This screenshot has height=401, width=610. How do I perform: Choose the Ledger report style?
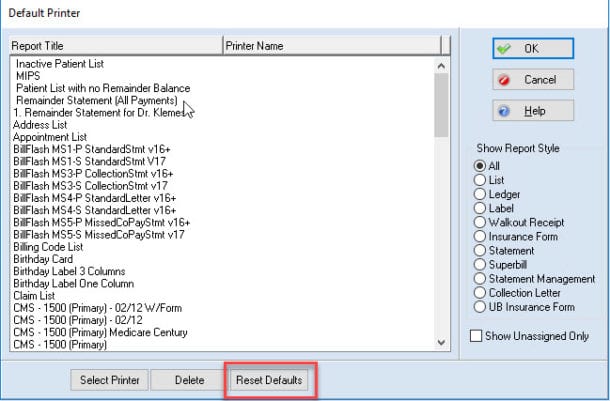tap(480, 194)
